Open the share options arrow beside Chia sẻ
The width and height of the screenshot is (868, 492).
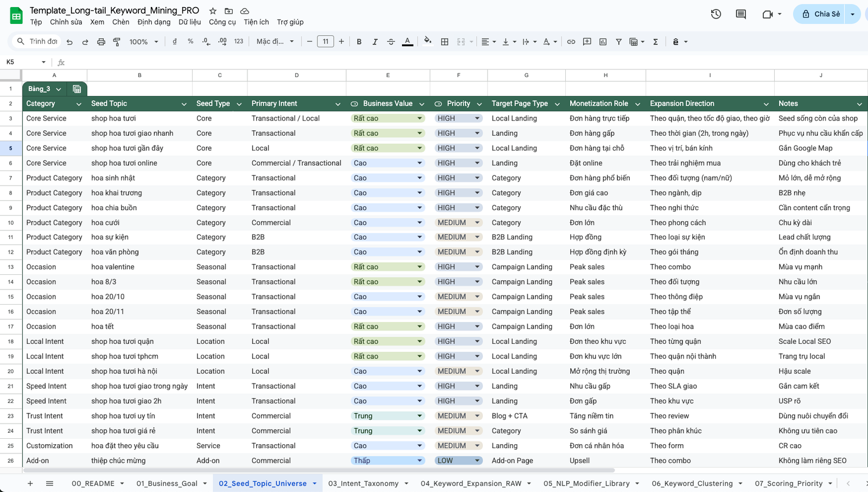pos(853,14)
